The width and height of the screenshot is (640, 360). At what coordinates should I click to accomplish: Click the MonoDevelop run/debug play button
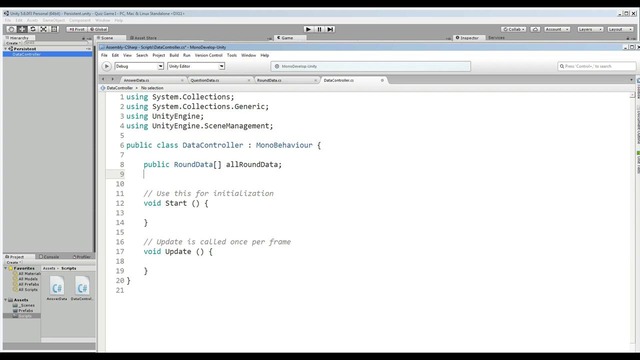pos(107,66)
